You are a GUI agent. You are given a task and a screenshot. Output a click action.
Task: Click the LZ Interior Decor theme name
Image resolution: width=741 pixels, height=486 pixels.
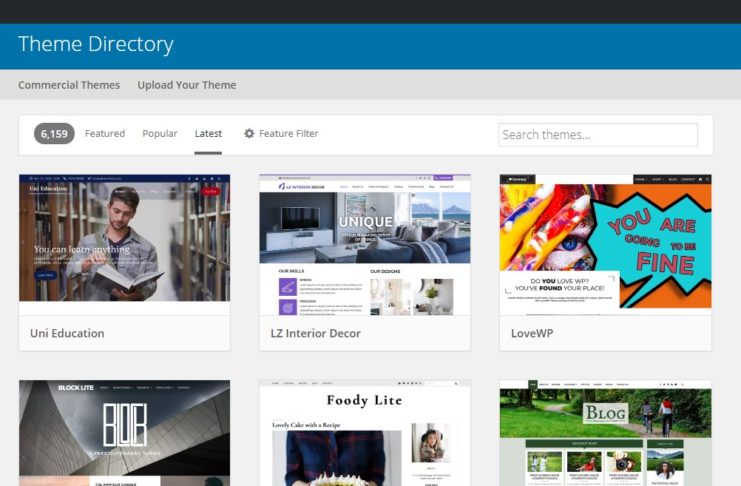click(316, 333)
